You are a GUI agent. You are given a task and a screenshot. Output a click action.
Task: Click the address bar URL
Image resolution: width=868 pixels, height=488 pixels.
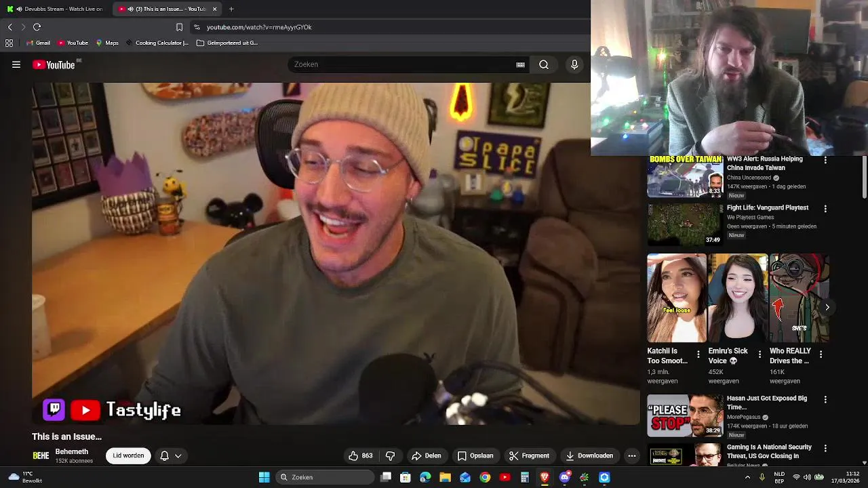(x=259, y=27)
